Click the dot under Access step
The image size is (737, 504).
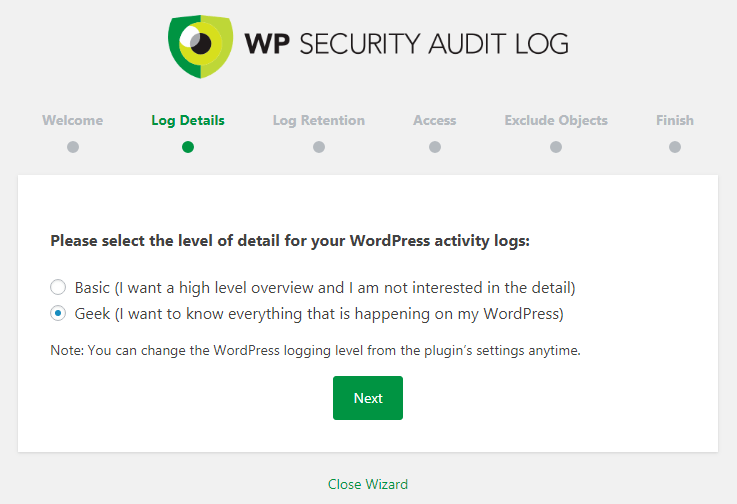[435, 147]
